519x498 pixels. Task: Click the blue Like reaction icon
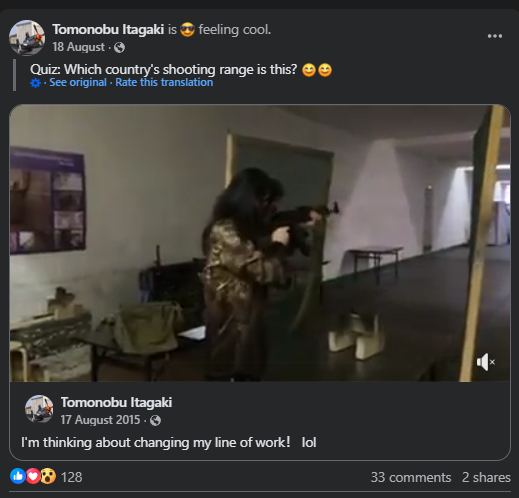(18, 476)
